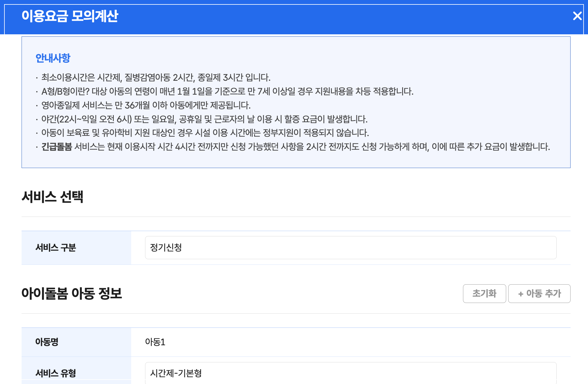Open the 서비스 구분 정기신청 dropdown

(x=350, y=248)
